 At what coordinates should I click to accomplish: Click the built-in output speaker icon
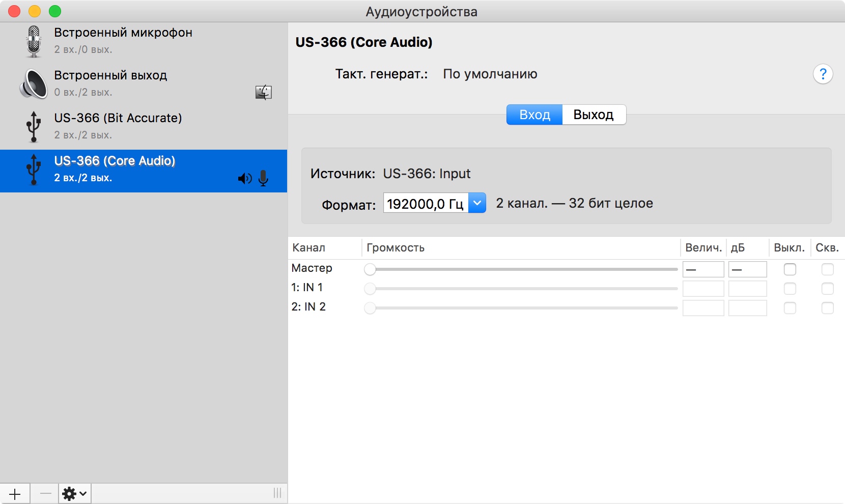34,84
